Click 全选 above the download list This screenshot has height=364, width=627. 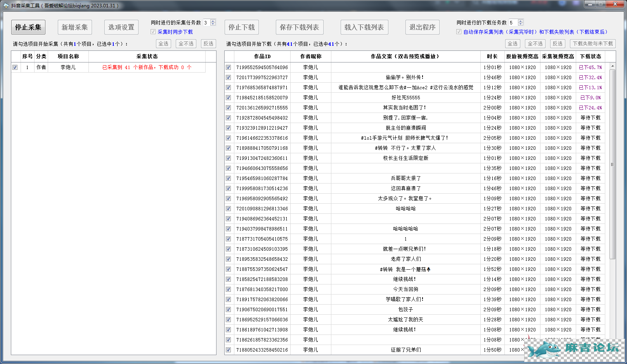513,44
